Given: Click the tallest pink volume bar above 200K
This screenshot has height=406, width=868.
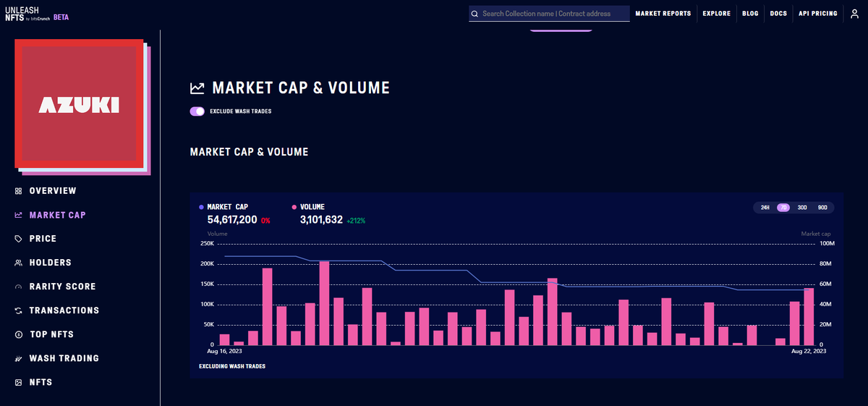Looking at the screenshot, I should [324, 303].
